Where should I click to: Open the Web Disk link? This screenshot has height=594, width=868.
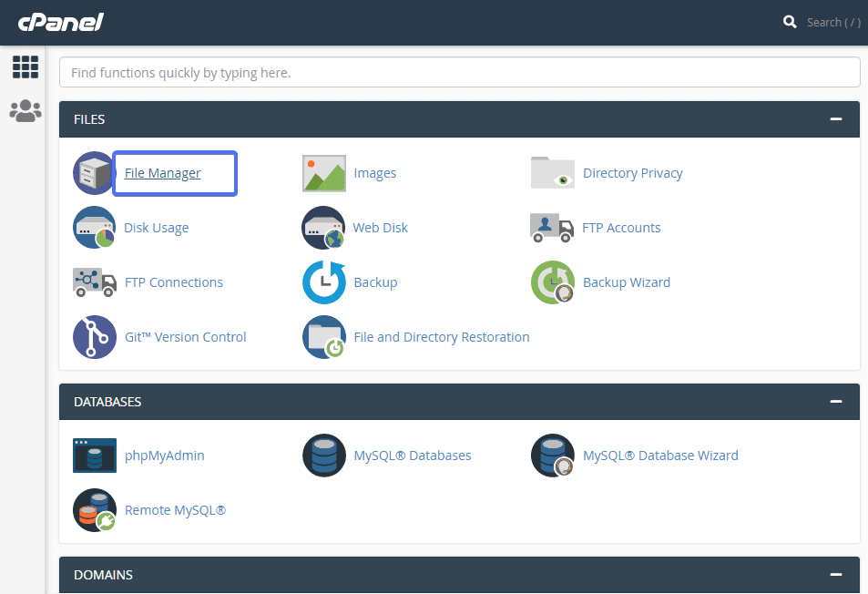pyautogui.click(x=381, y=228)
